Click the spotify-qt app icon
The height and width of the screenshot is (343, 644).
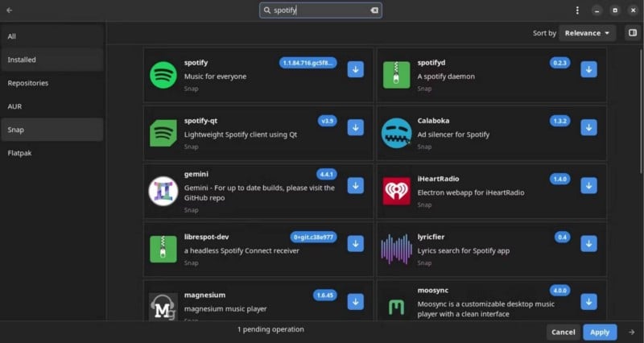(x=163, y=133)
